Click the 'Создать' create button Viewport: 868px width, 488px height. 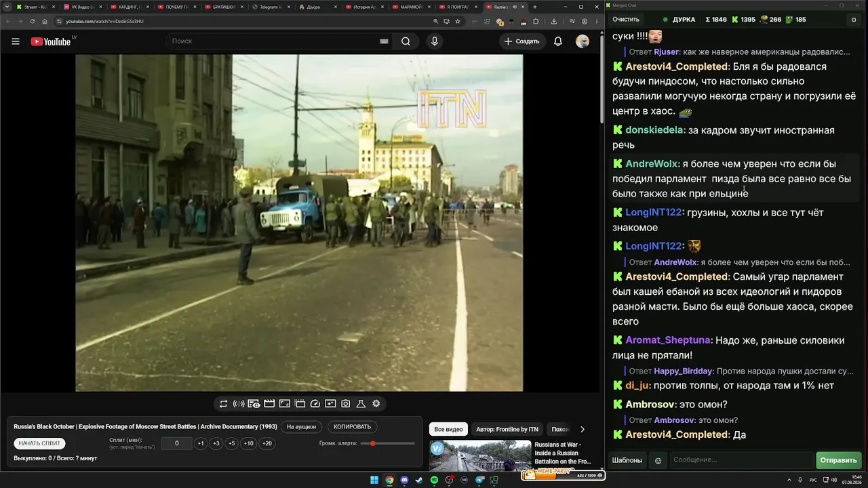click(x=521, y=41)
